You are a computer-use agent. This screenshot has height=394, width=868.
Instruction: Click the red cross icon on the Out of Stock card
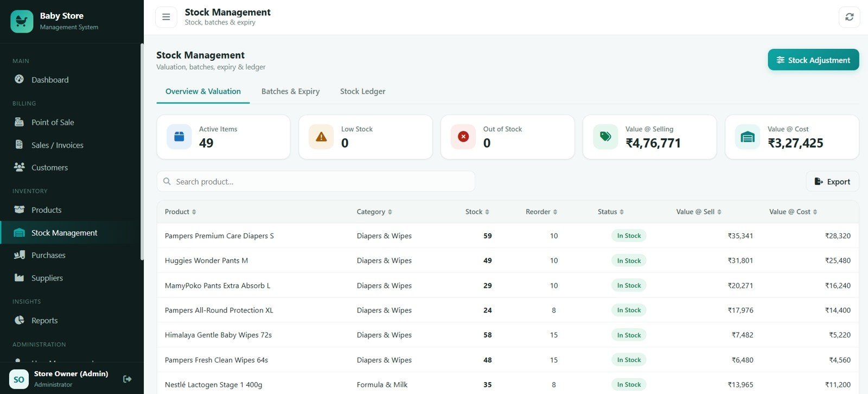click(x=463, y=137)
